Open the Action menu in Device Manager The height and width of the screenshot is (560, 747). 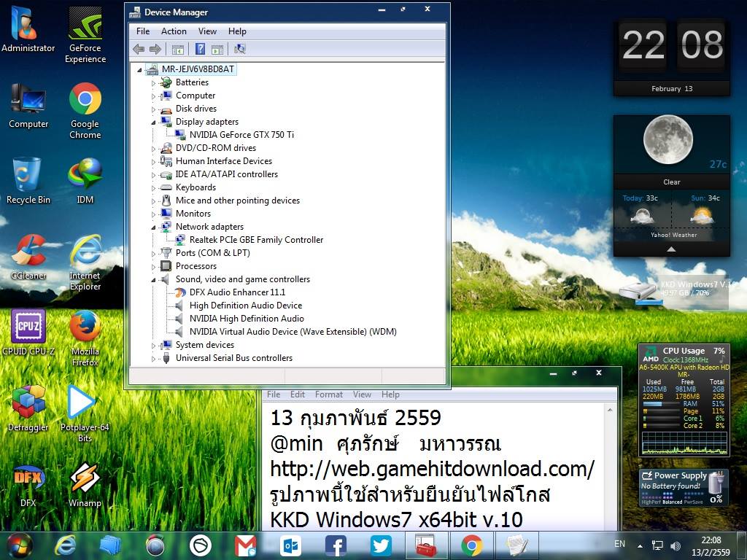tap(174, 31)
